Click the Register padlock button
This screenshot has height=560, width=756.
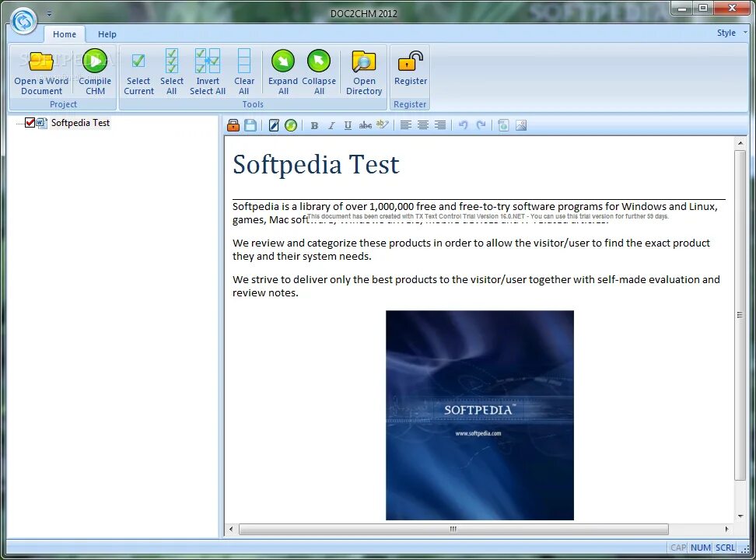(411, 68)
